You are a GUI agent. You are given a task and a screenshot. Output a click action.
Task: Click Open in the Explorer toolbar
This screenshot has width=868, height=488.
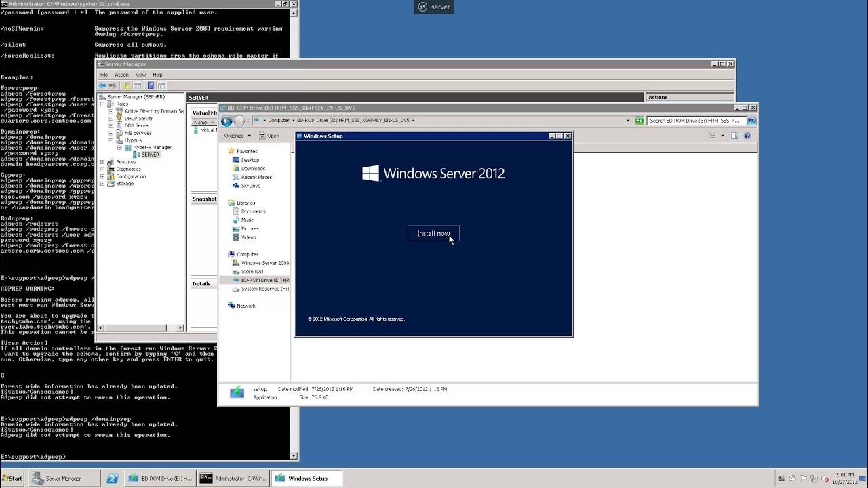pyautogui.click(x=270, y=136)
